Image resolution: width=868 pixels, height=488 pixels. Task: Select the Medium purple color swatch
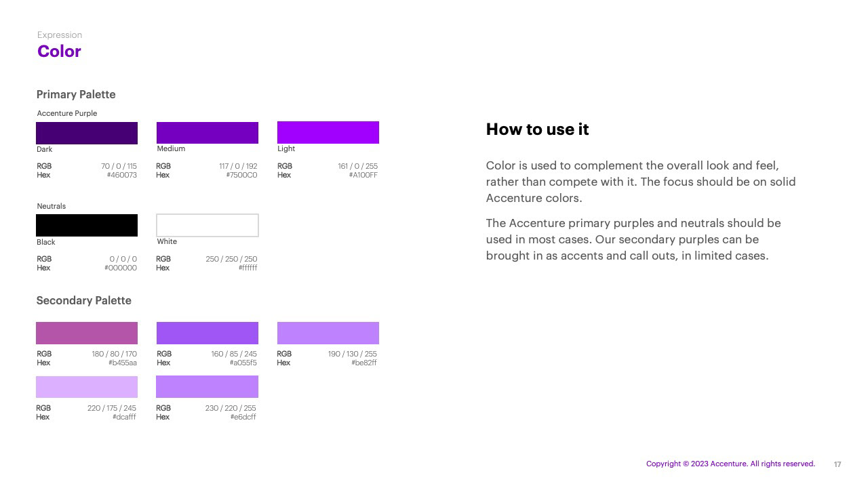(x=208, y=133)
